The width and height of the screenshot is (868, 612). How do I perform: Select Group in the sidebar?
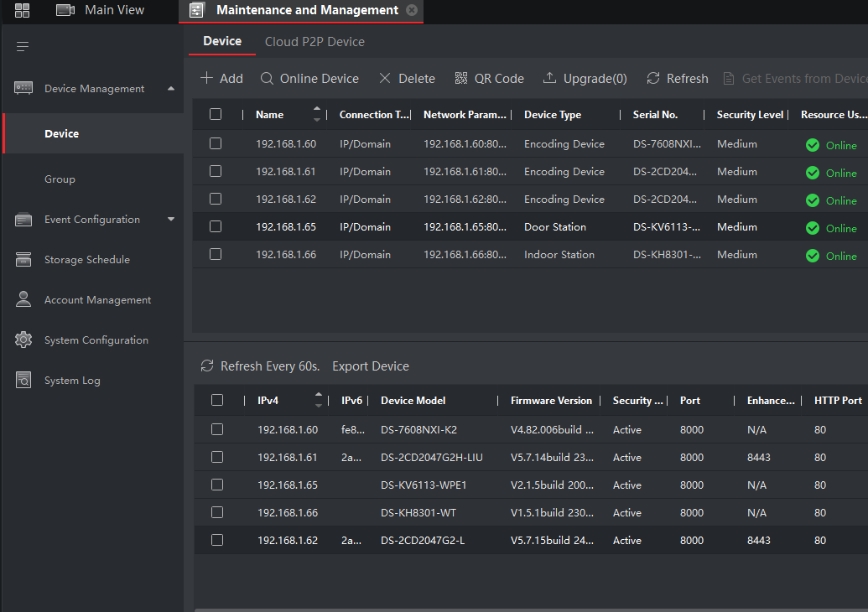(x=60, y=179)
